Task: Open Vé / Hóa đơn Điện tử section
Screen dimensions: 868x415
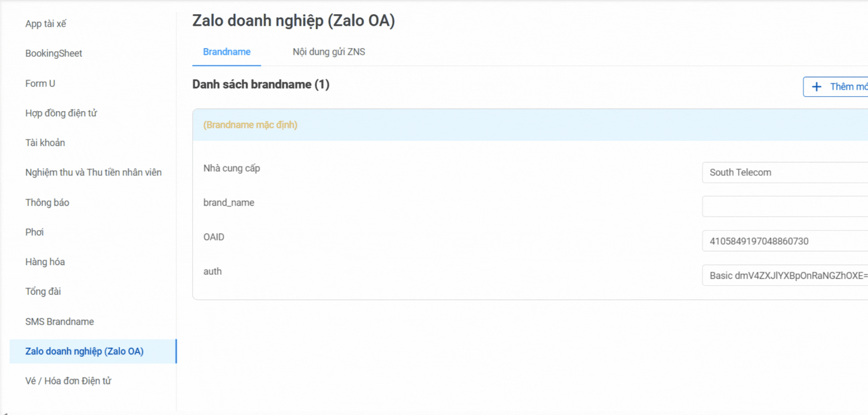Action: [x=68, y=381]
